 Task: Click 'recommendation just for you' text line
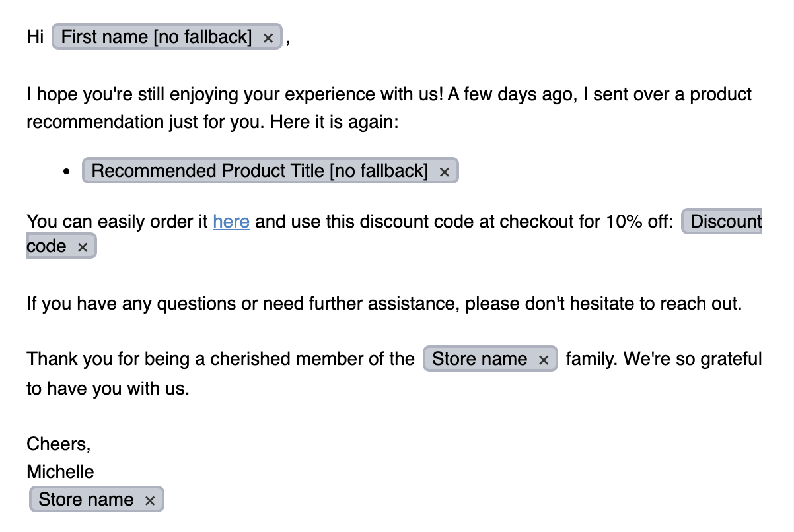click(211, 122)
